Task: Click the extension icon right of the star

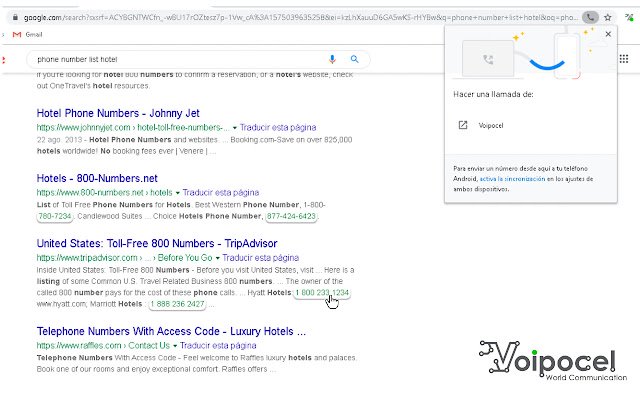Action: click(629, 18)
